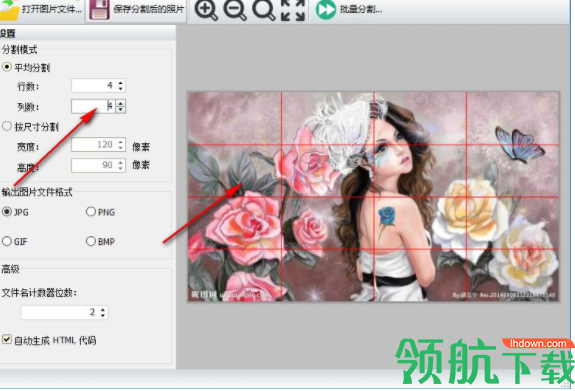
Task: Click the 文件名计数器位数 input field
Action: tap(64, 312)
